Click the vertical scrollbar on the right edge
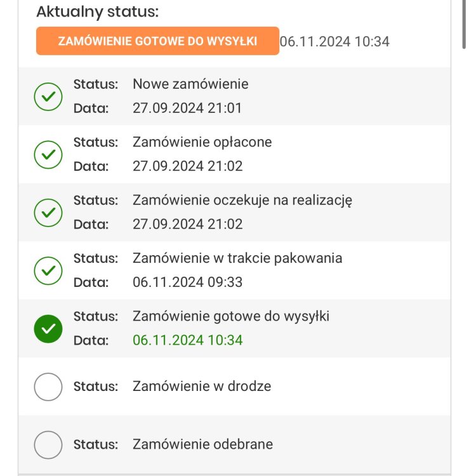Image resolution: width=469 pixels, height=476 pixels. (465, 25)
